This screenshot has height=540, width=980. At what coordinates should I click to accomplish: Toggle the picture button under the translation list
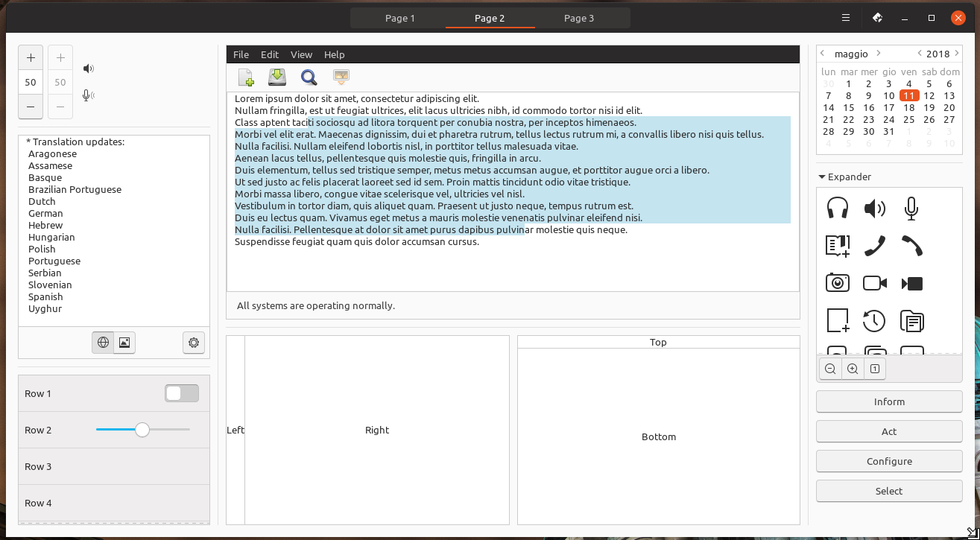[124, 343]
